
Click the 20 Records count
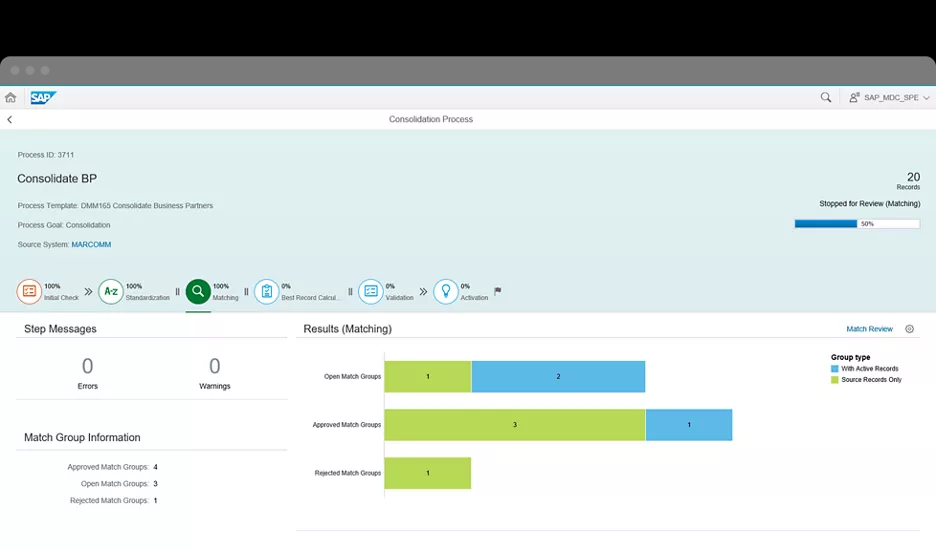coord(913,177)
